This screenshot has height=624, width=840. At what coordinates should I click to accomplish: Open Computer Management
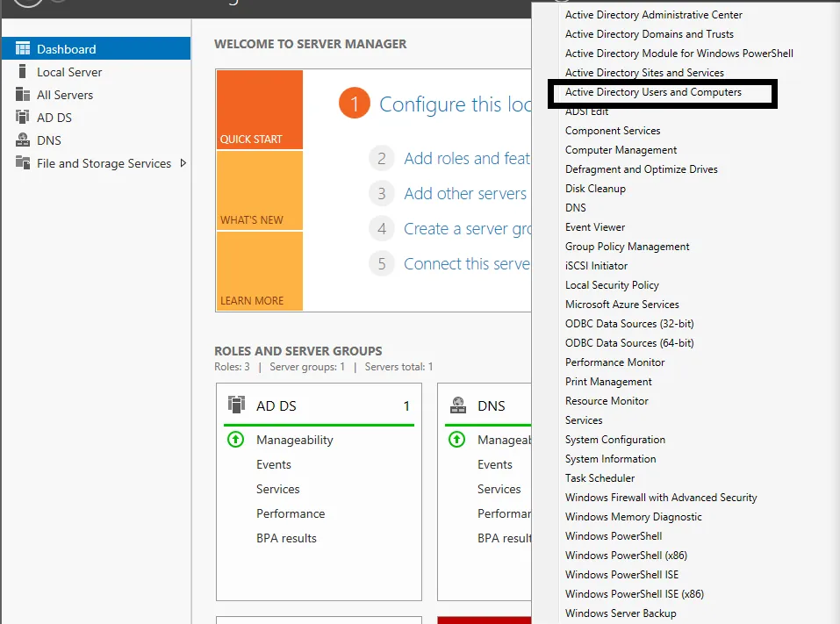[621, 150]
